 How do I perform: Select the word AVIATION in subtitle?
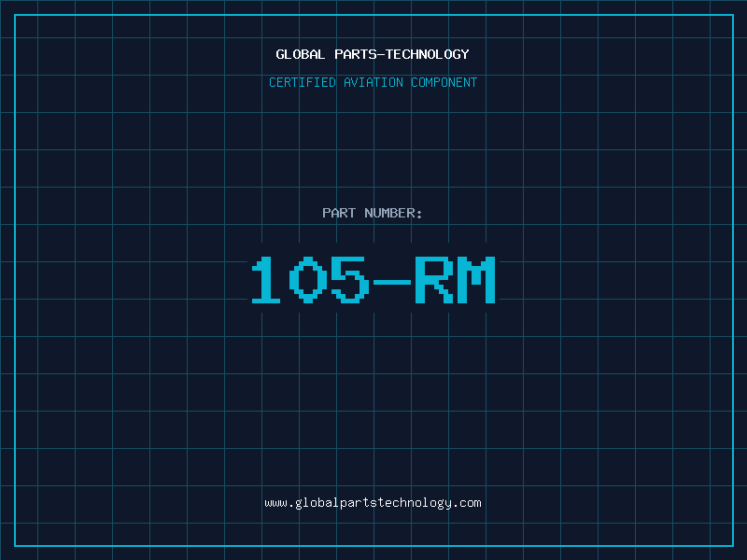tap(373, 82)
